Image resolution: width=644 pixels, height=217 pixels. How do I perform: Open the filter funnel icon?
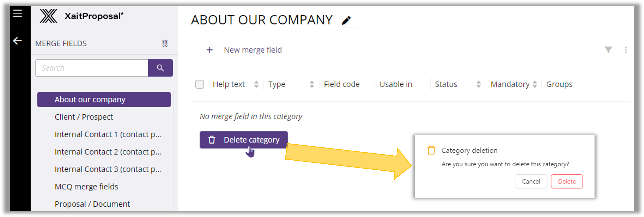608,50
